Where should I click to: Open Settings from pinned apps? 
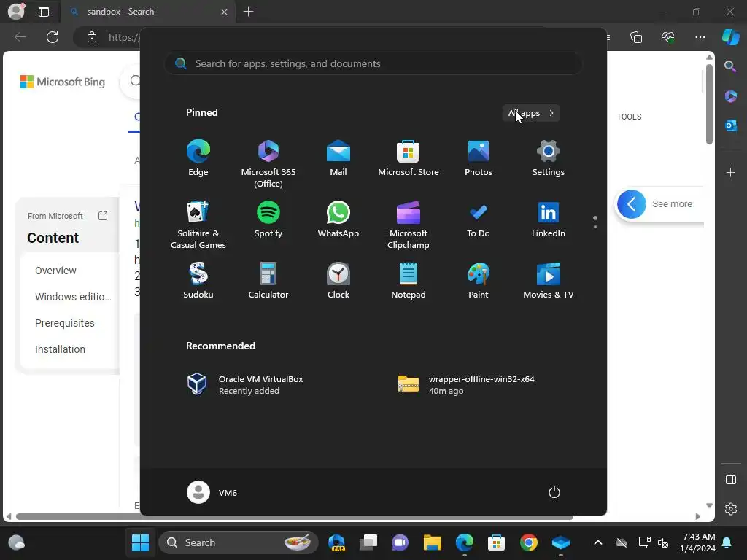tap(549, 158)
